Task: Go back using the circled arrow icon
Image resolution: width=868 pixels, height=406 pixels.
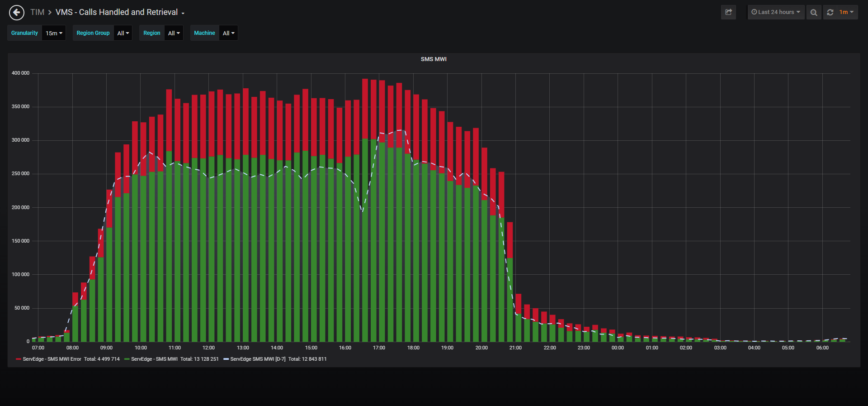Action: pyautogui.click(x=17, y=12)
